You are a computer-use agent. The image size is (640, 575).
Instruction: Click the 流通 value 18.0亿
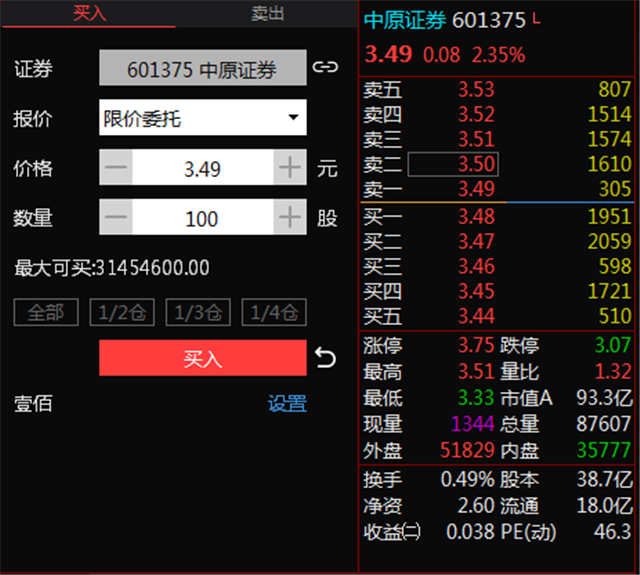click(604, 505)
